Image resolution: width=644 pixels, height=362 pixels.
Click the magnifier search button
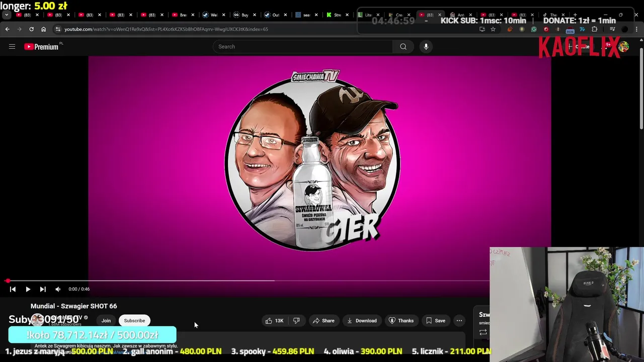403,47
